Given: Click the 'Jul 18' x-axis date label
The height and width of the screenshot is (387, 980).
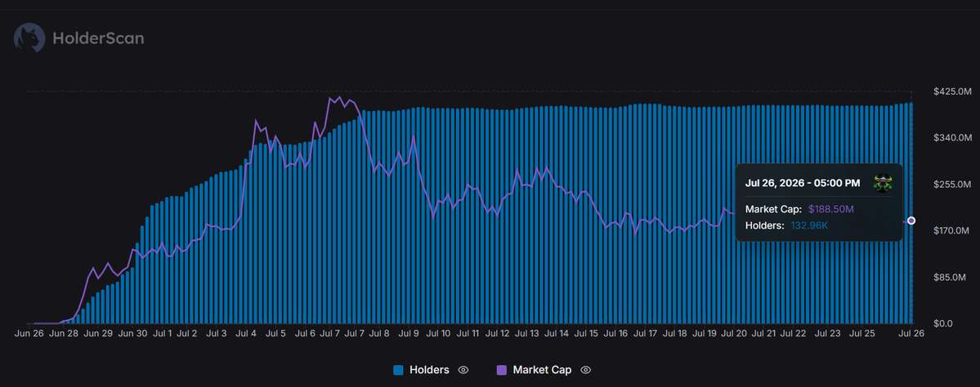Looking at the screenshot, I should [x=673, y=334].
